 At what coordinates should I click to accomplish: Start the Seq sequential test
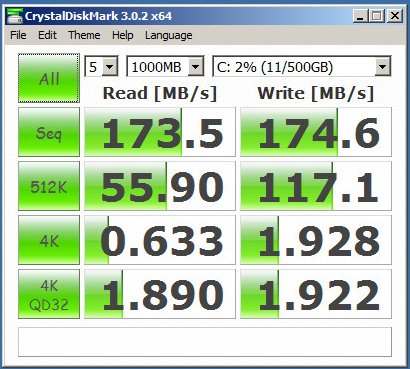click(x=49, y=132)
